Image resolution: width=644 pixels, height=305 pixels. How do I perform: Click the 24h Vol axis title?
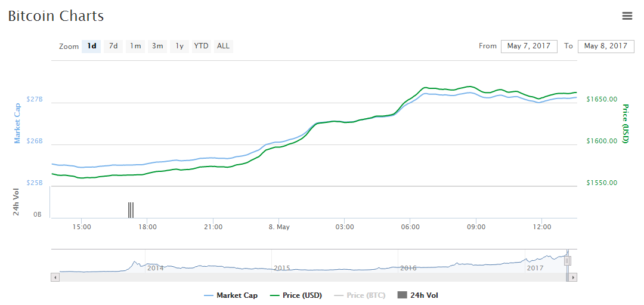tap(16, 202)
